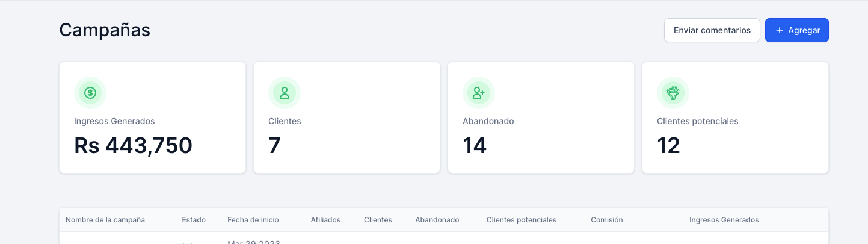This screenshot has height=244, width=868.
Task: Click the dollar coin icon for revenue
Action: tap(90, 93)
